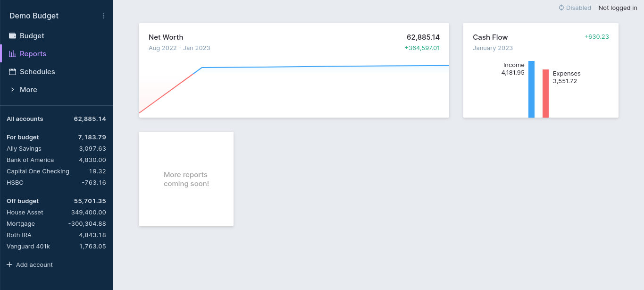The height and width of the screenshot is (290, 644).
Task: Open the Net Worth report card
Action: coord(293,70)
